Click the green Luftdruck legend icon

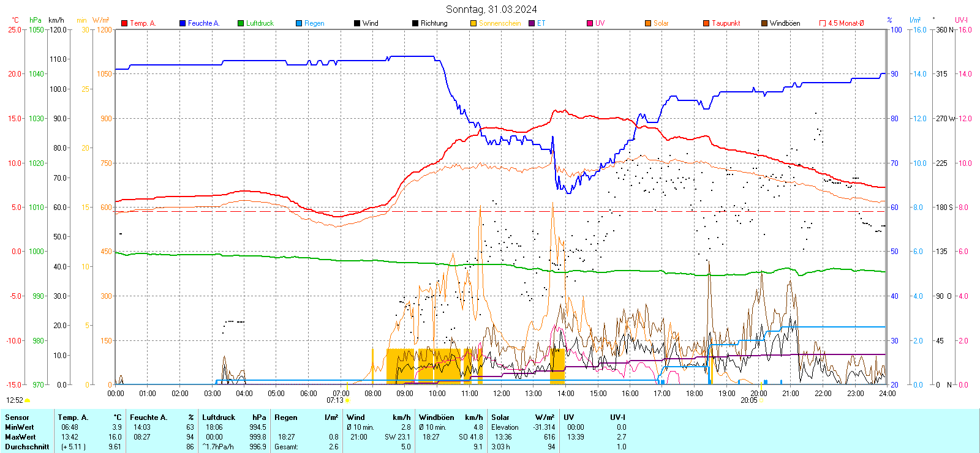tap(241, 23)
